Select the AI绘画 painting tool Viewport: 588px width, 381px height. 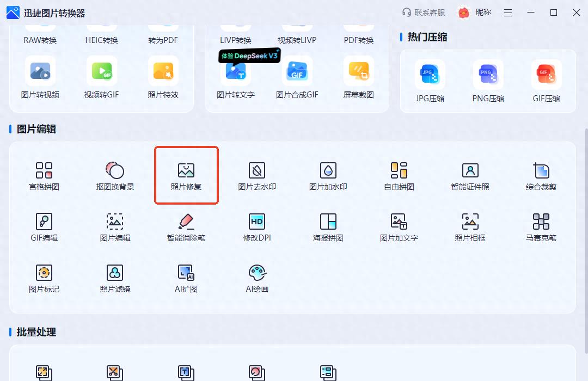point(257,277)
